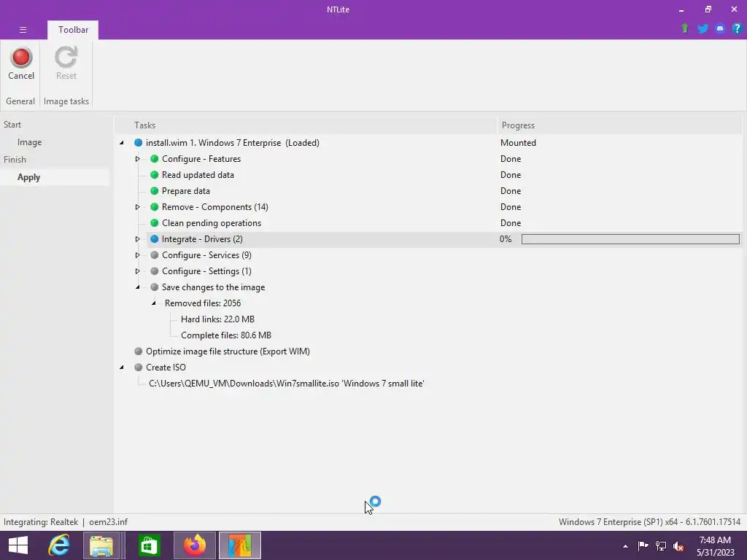Select the Complete files: 80.6 MB row

226,335
